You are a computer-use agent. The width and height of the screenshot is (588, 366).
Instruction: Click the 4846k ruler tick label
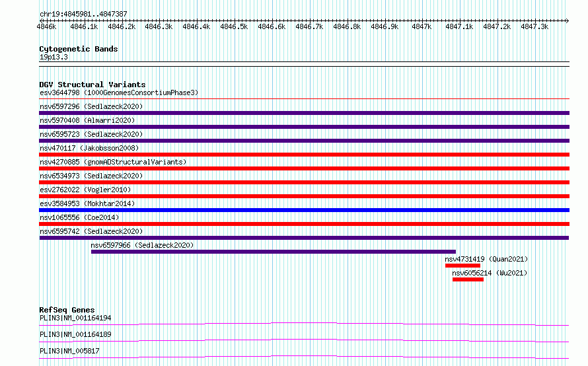pos(46,26)
